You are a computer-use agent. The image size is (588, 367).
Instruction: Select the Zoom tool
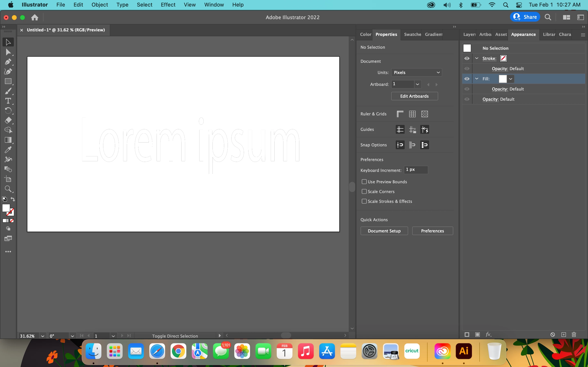click(8, 189)
